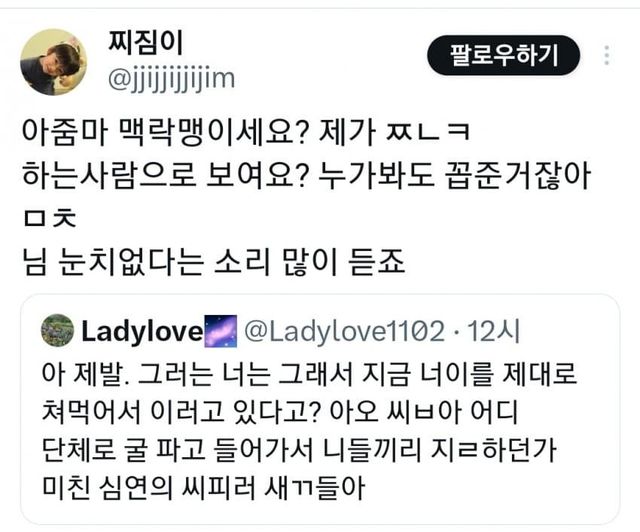Open the three-dot more options menu

[607, 55]
